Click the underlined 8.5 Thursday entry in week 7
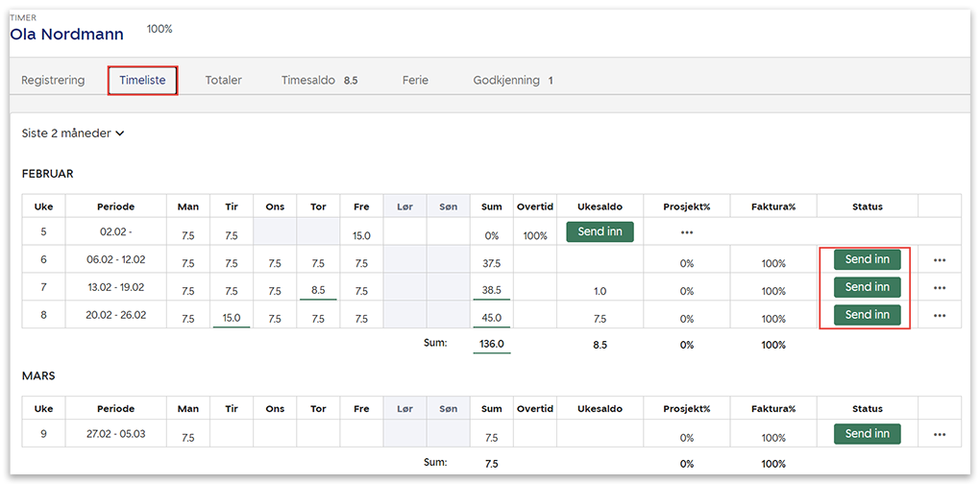The image size is (980, 484). (x=318, y=290)
